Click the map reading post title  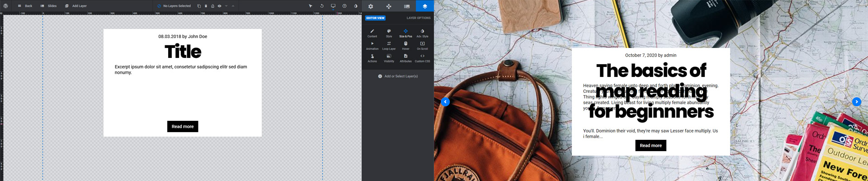651,91
